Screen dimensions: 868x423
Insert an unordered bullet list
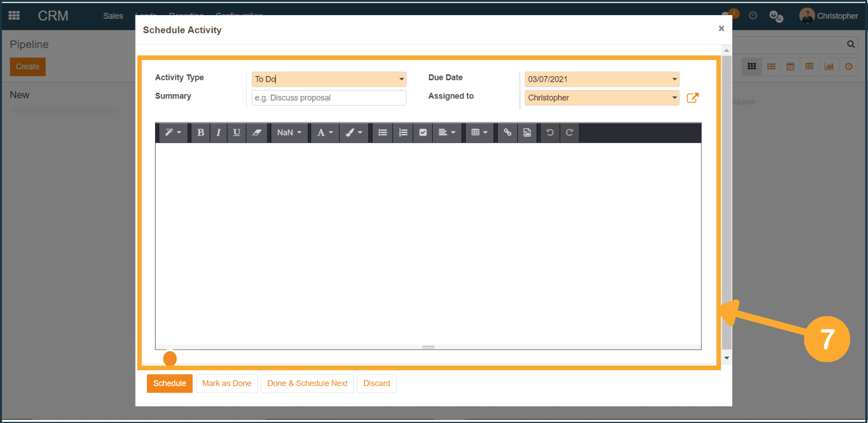click(382, 133)
